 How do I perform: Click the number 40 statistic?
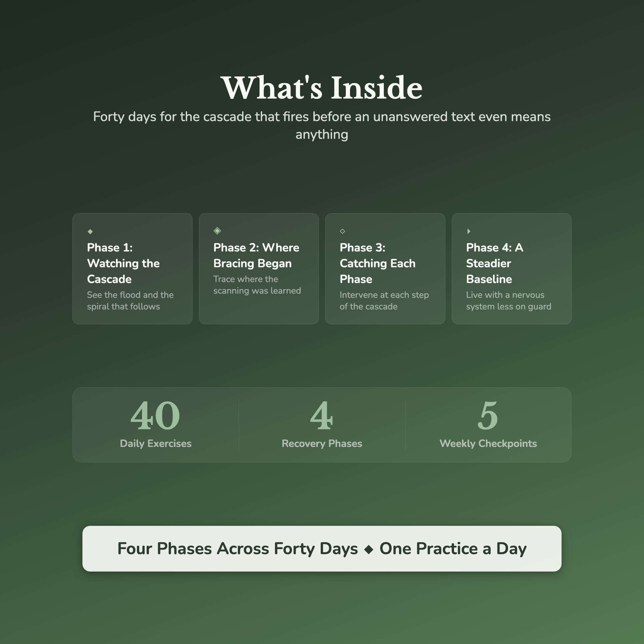155,415
